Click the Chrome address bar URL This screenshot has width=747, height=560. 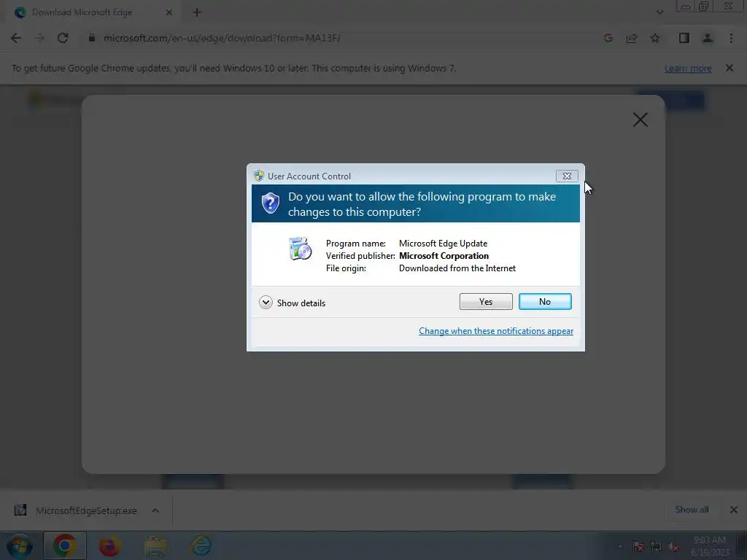click(222, 38)
